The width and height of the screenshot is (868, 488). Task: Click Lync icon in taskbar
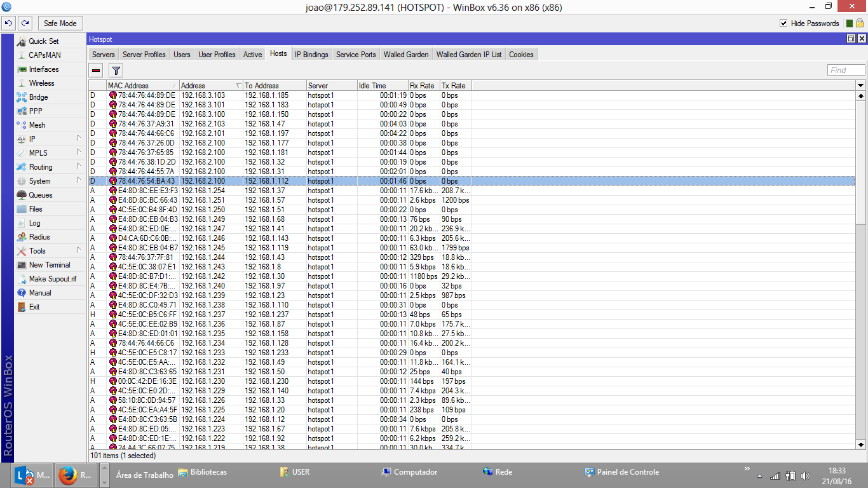(x=32, y=474)
